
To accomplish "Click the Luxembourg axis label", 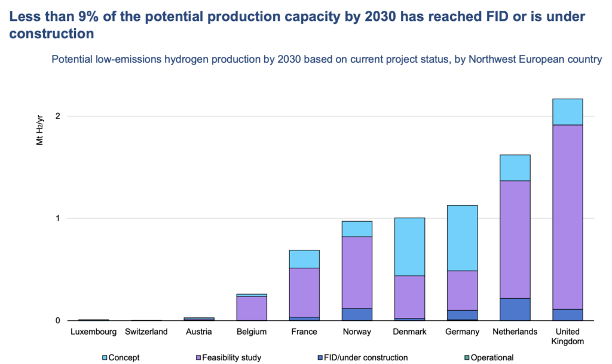I will tap(94, 332).
